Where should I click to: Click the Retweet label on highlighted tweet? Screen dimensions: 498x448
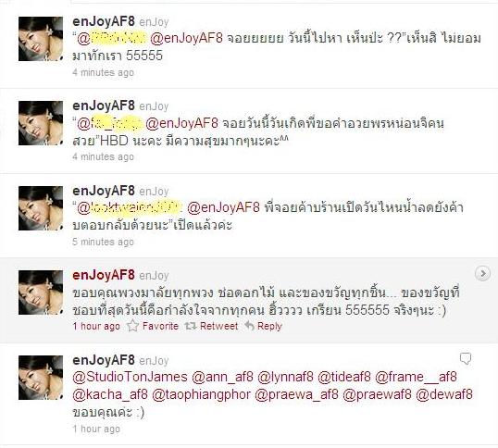pos(218,326)
